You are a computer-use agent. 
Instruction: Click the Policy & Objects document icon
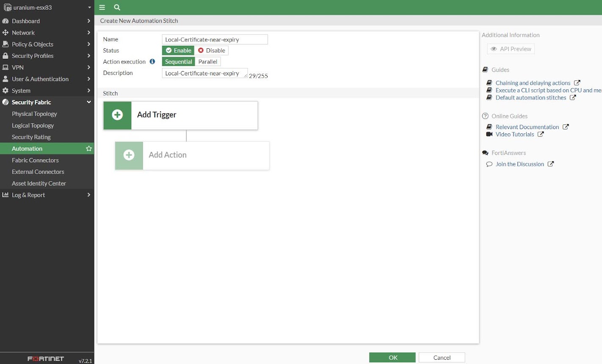[x=6, y=44]
